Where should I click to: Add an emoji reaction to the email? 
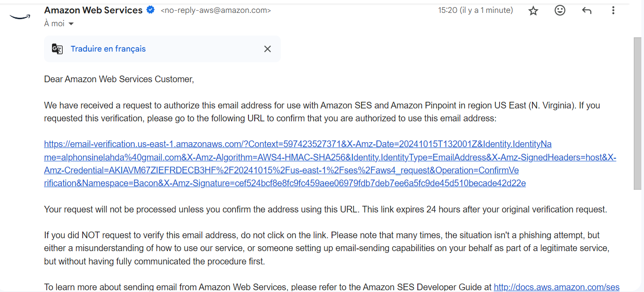pyautogui.click(x=560, y=10)
